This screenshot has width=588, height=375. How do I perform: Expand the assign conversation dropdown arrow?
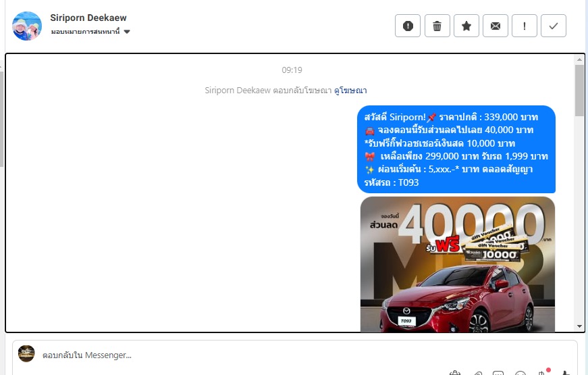click(127, 32)
